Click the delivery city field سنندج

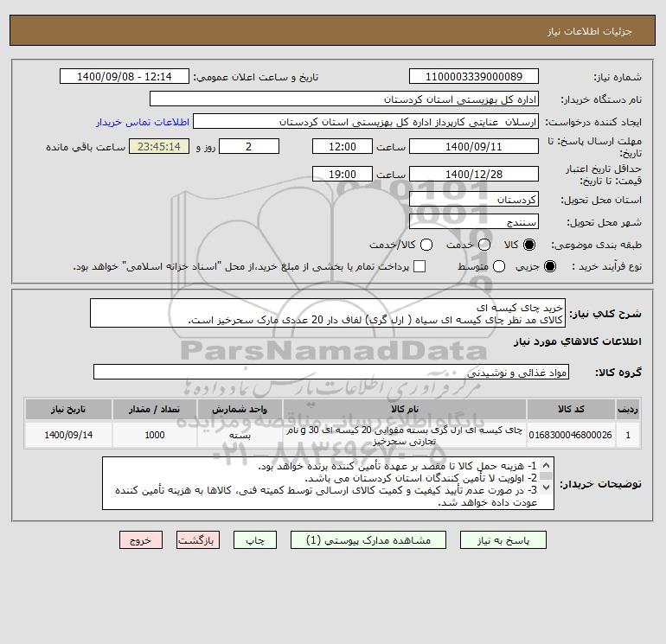474,221
